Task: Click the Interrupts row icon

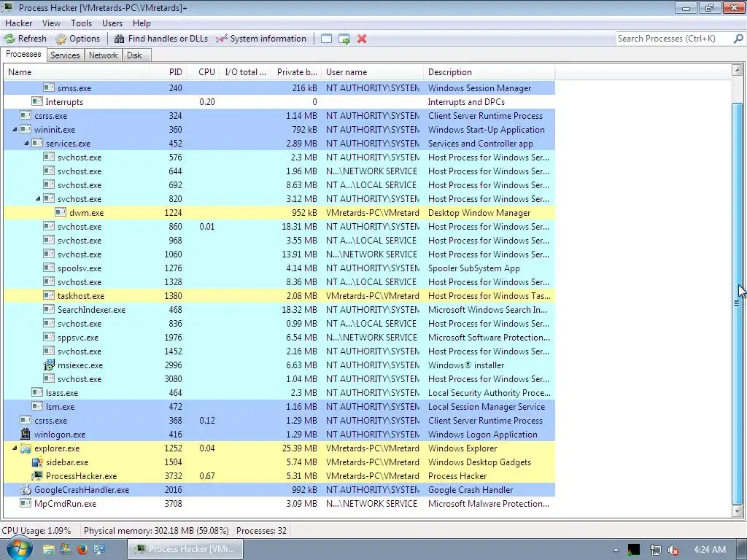Action: pos(37,101)
